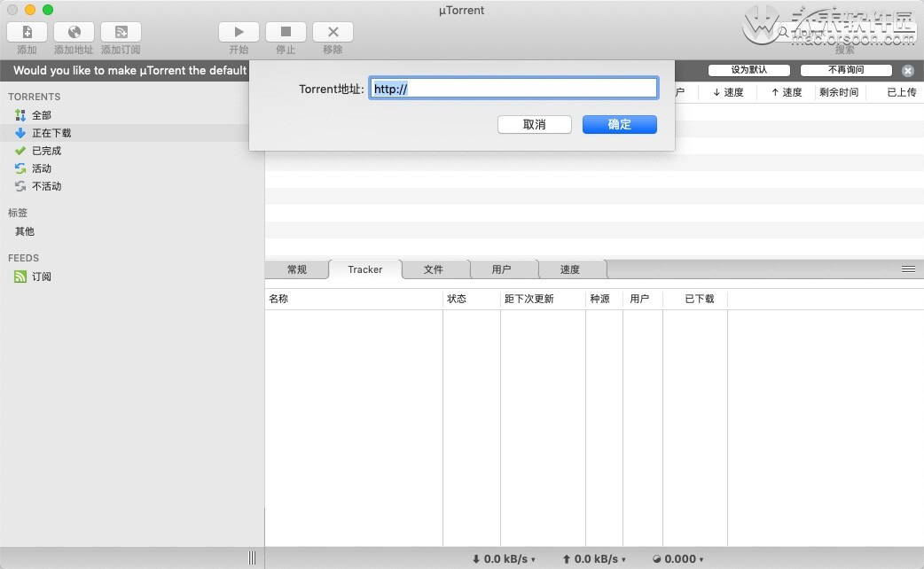This screenshot has height=569, width=924.
Task: Click the 停止 stop toolbar button
Action: click(x=286, y=32)
